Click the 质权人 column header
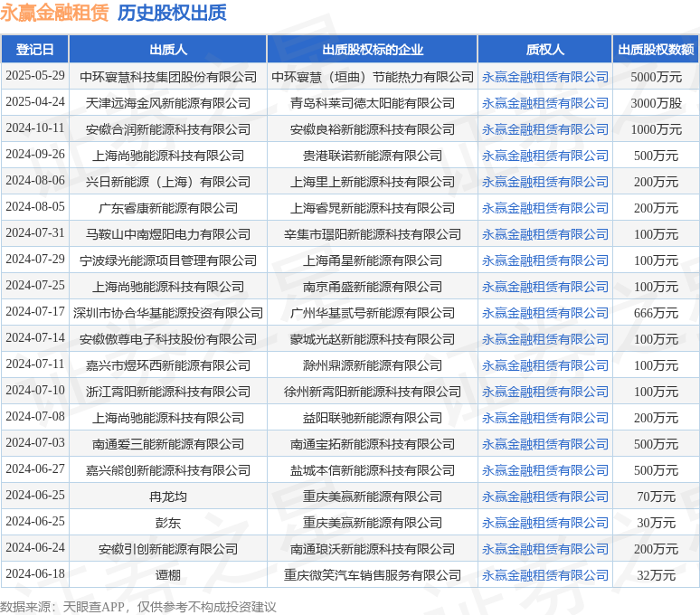The width and height of the screenshot is (700, 615). (545, 49)
